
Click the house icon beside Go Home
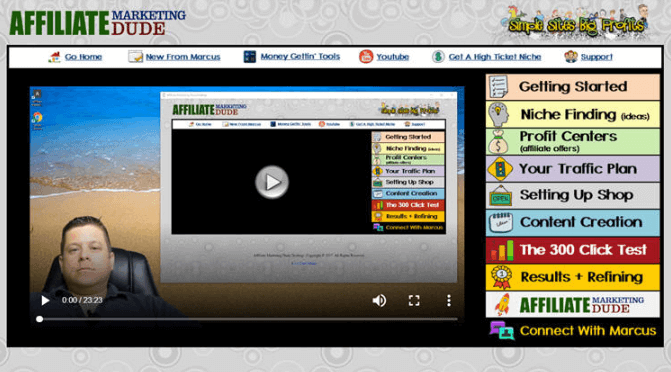point(54,57)
